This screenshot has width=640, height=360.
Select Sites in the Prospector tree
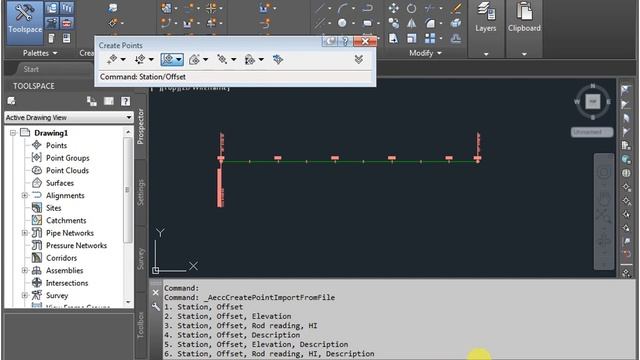53,208
